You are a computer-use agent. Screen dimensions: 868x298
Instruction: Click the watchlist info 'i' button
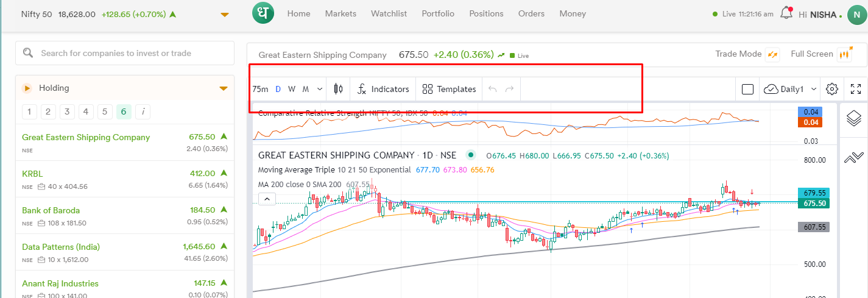click(143, 112)
